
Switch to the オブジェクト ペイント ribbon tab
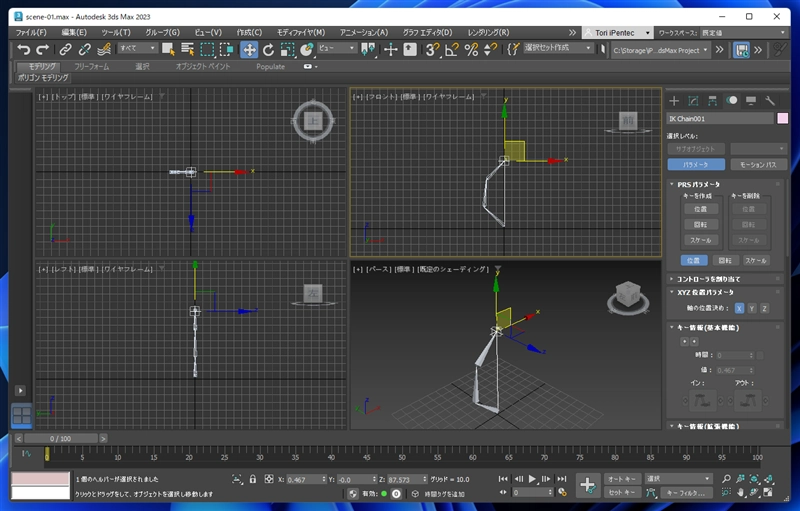tap(203, 66)
